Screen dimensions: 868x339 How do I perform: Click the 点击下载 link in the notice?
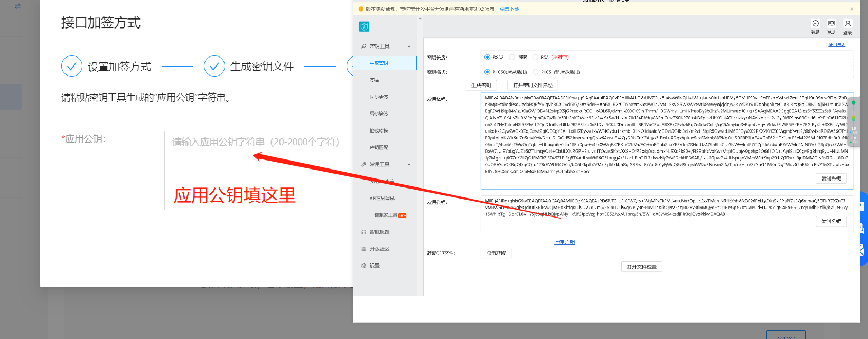(509, 9)
